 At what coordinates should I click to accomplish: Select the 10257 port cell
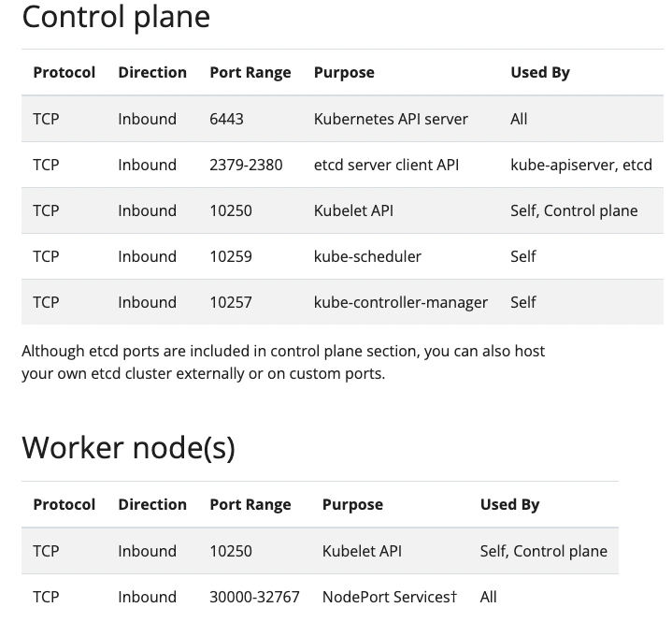231,302
